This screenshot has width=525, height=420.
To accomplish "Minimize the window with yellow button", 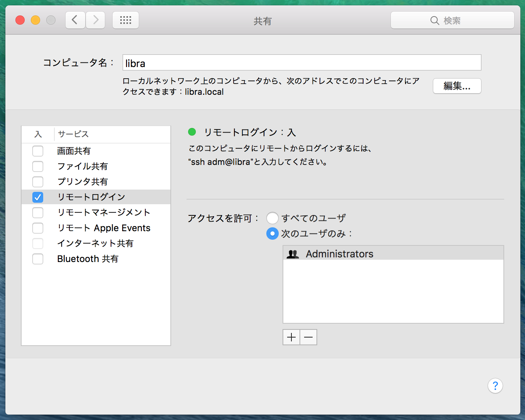I will click(x=35, y=20).
